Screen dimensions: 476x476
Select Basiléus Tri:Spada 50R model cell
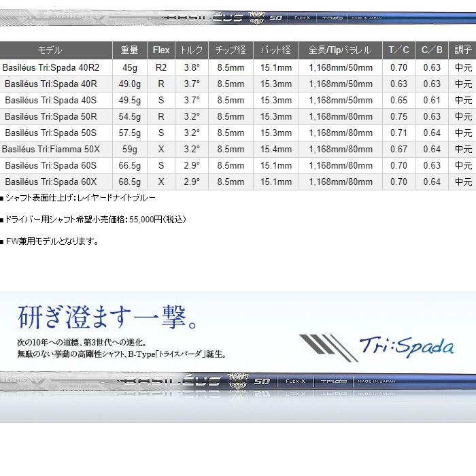[x=56, y=117]
